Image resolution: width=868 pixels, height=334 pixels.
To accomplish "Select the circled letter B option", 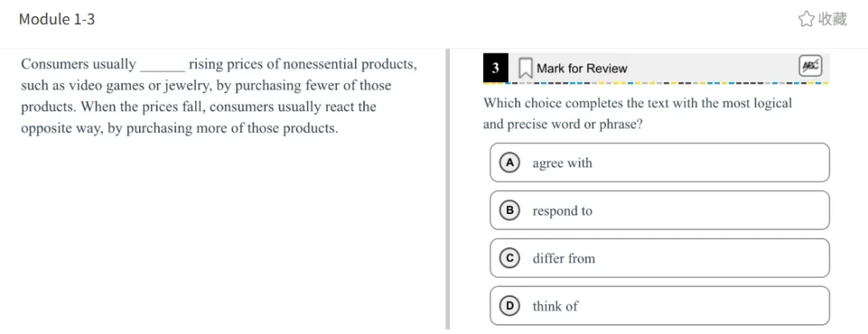I will [x=509, y=210].
